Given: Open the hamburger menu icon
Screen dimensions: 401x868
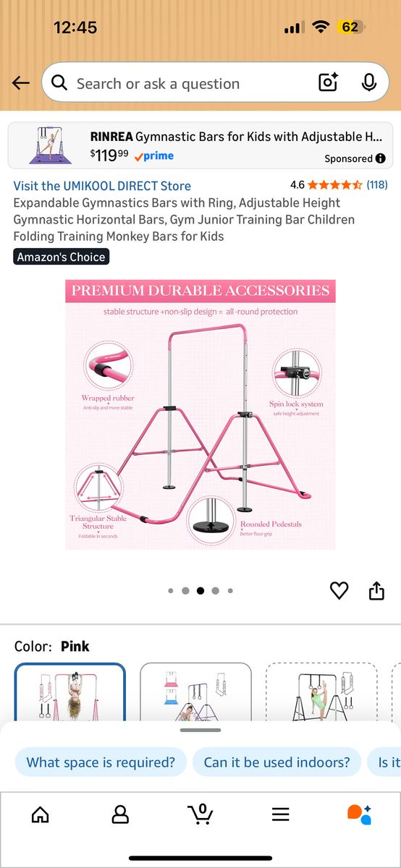Looking at the screenshot, I should pyautogui.click(x=281, y=814).
